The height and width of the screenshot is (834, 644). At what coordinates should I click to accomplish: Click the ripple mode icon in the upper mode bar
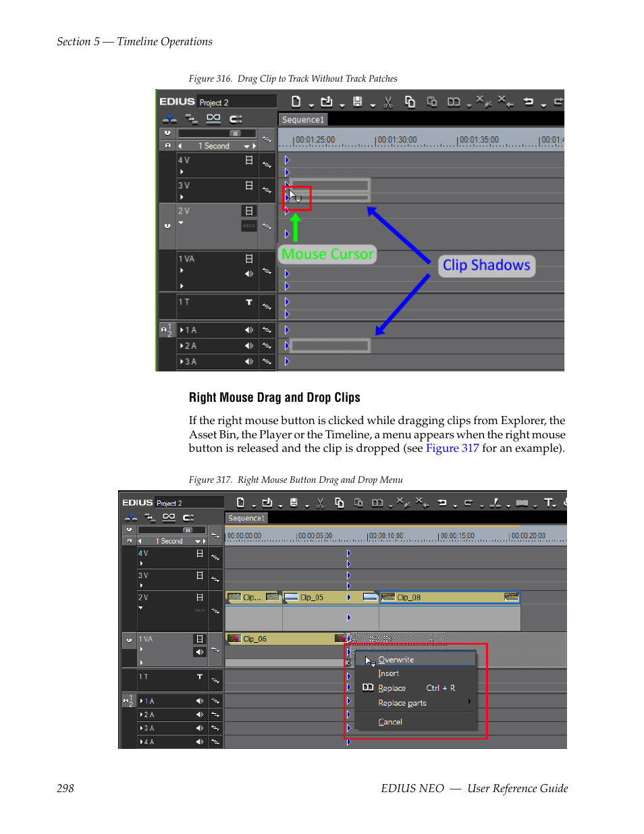(236, 119)
